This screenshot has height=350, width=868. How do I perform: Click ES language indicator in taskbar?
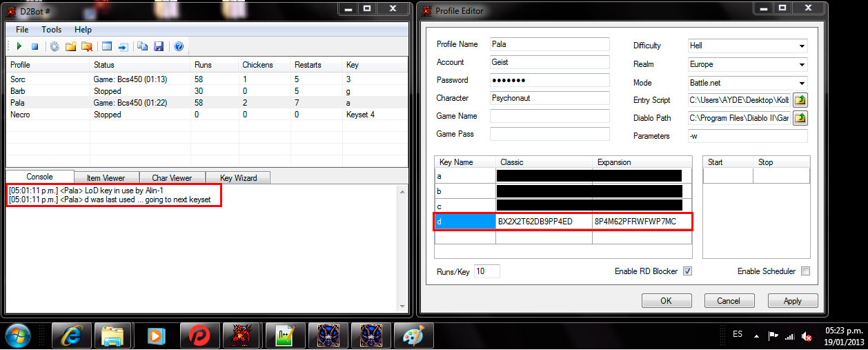click(738, 334)
